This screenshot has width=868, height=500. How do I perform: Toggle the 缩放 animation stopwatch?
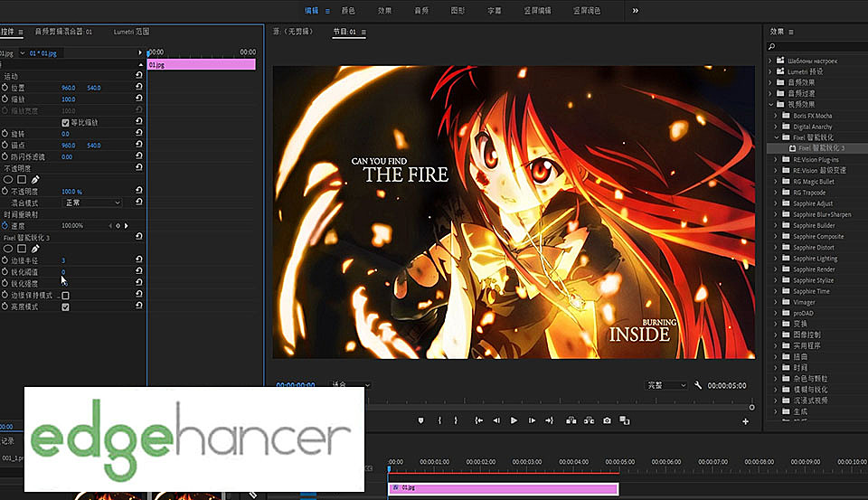(5, 99)
